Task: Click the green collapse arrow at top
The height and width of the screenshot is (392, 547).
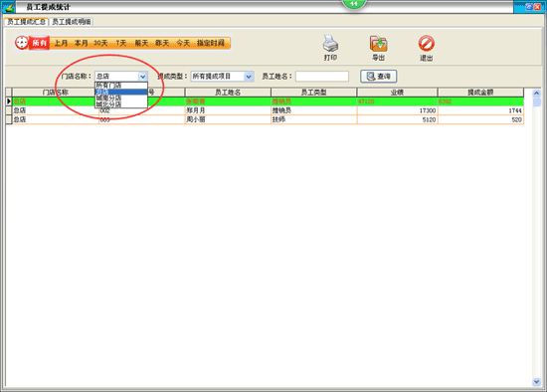Action: pos(353,4)
